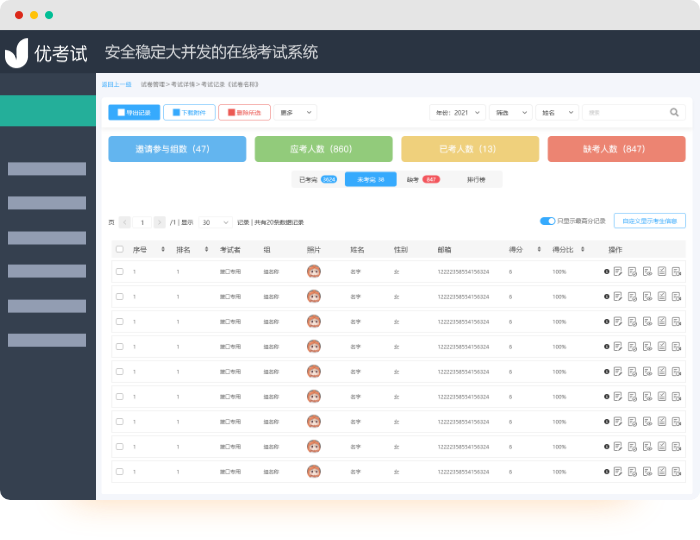Click first row's candidate avatar photo
Viewport: 700px width, 540px height.
coord(314,271)
